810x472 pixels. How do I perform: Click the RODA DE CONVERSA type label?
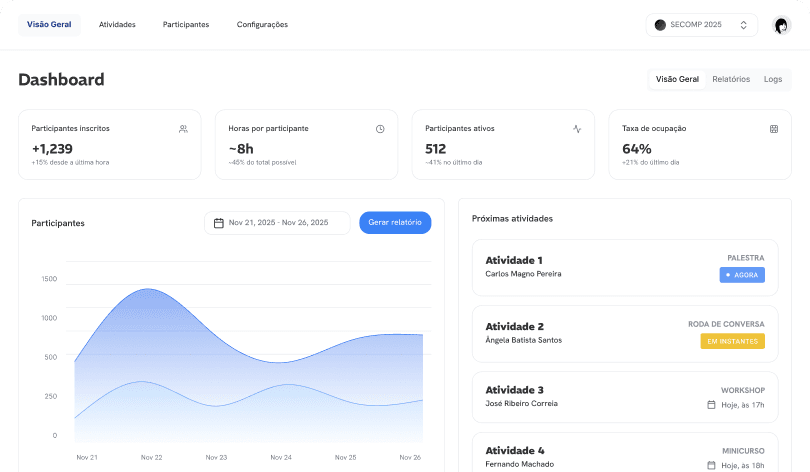click(x=726, y=324)
